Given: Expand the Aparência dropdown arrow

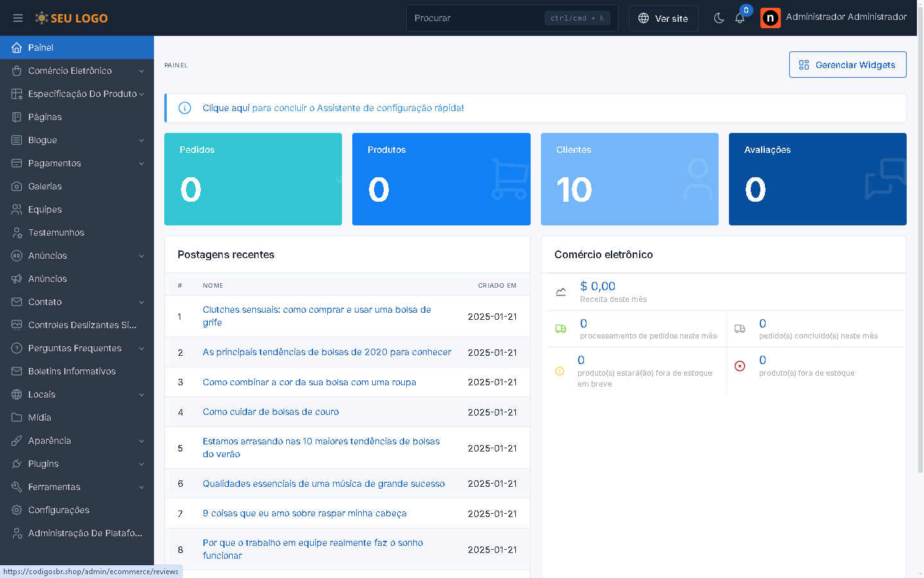Looking at the screenshot, I should click(141, 441).
